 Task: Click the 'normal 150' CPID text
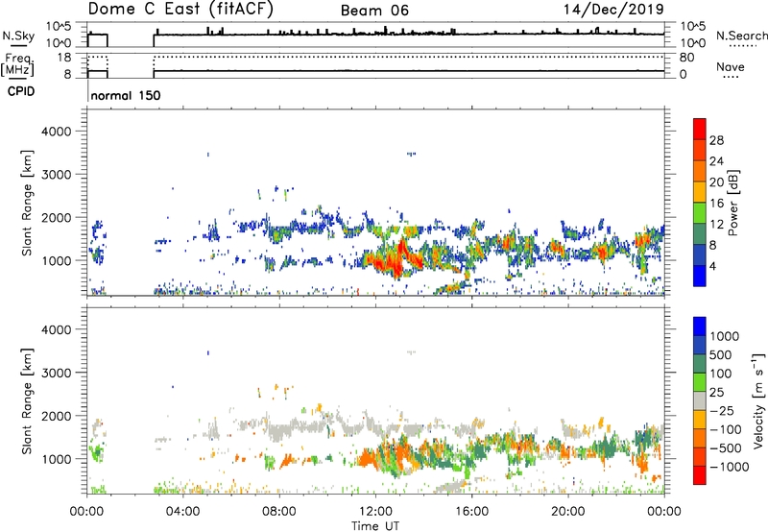click(x=126, y=95)
